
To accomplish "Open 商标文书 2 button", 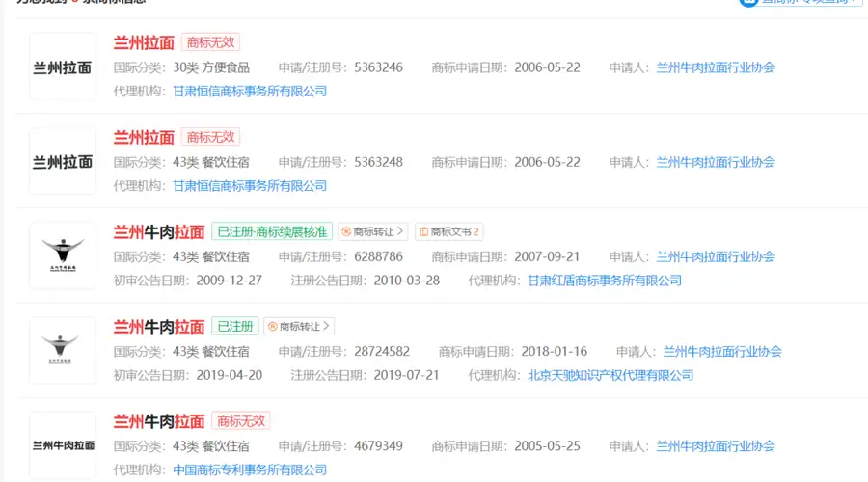I will (448, 232).
